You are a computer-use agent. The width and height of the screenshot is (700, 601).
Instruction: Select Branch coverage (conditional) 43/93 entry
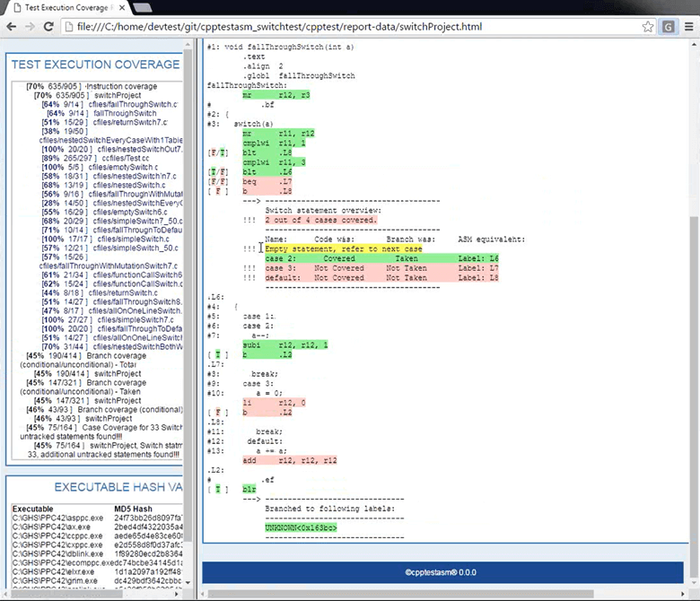point(104,410)
